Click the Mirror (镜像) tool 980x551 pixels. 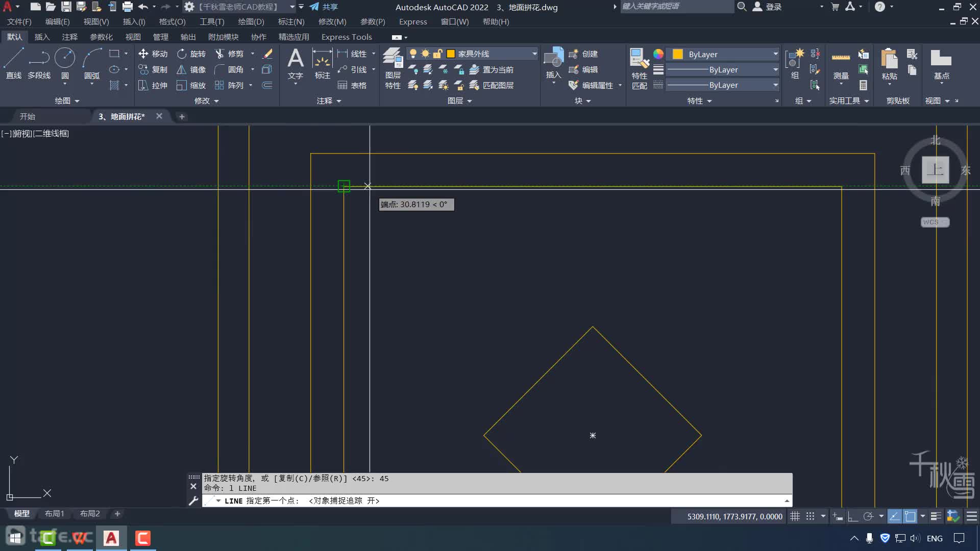pos(191,69)
